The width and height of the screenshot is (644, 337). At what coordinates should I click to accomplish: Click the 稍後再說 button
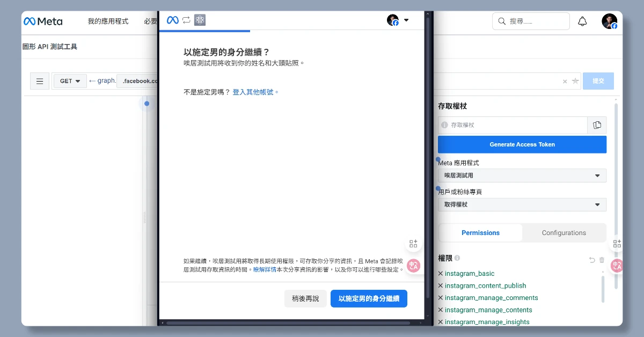305,298
